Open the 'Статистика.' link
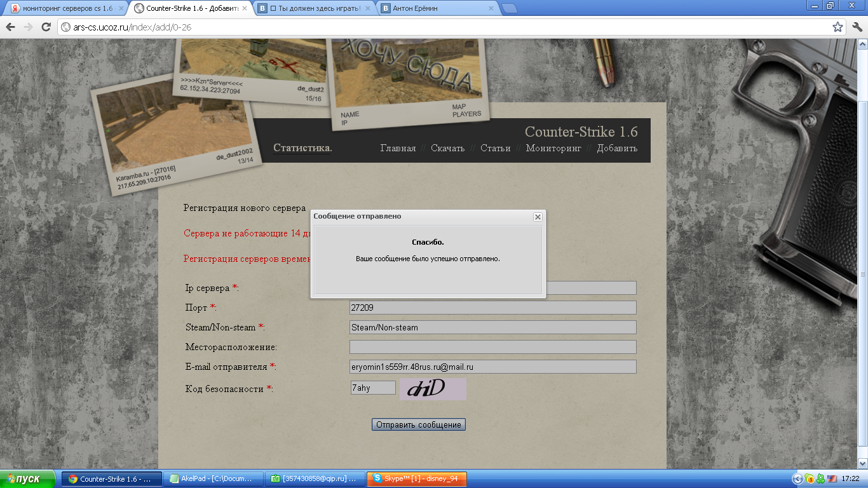Image resolution: width=868 pixels, height=488 pixels. click(302, 148)
